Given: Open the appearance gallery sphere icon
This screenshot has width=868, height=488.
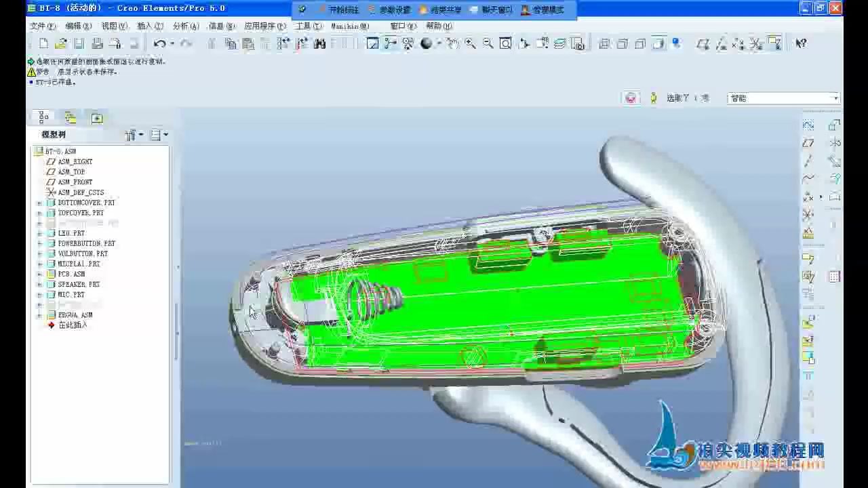Looking at the screenshot, I should point(426,43).
